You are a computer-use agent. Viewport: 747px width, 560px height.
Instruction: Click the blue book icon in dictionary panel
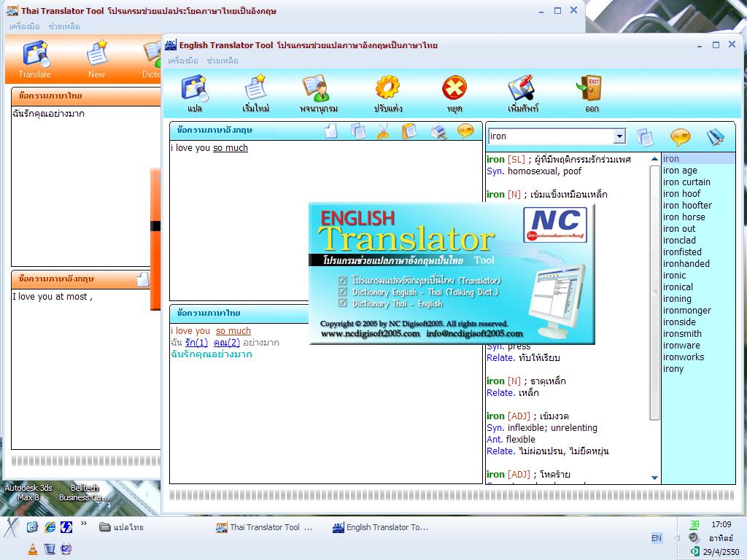pyautogui.click(x=716, y=137)
